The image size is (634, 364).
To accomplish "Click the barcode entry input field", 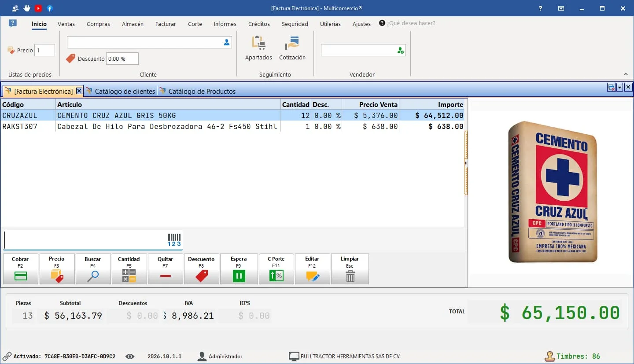I will (85, 240).
